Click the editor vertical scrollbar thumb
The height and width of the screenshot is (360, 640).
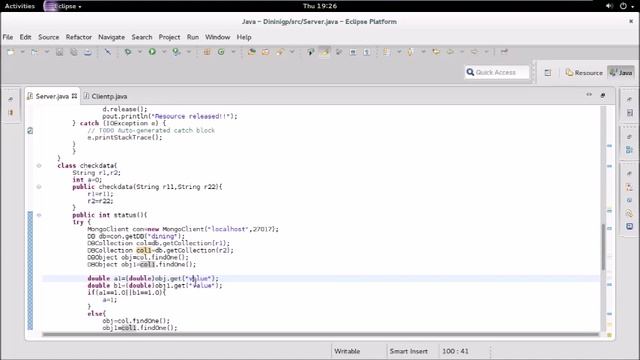603,247
